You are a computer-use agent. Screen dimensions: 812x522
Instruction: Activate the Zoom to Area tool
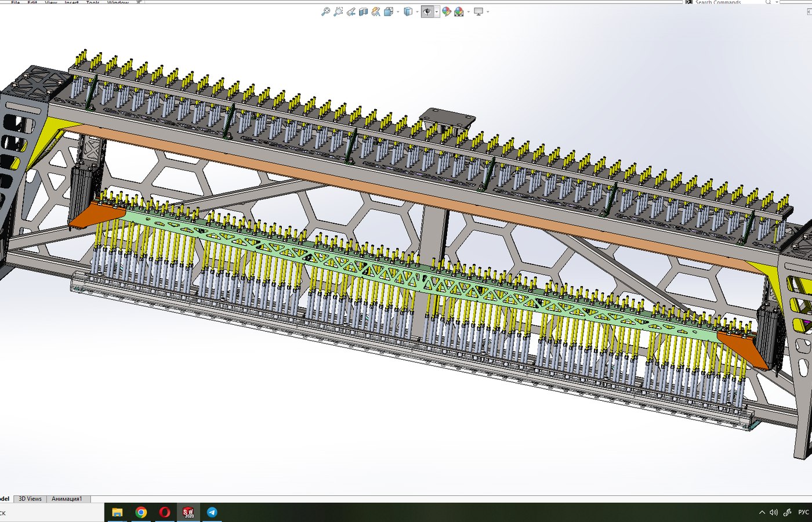point(338,12)
